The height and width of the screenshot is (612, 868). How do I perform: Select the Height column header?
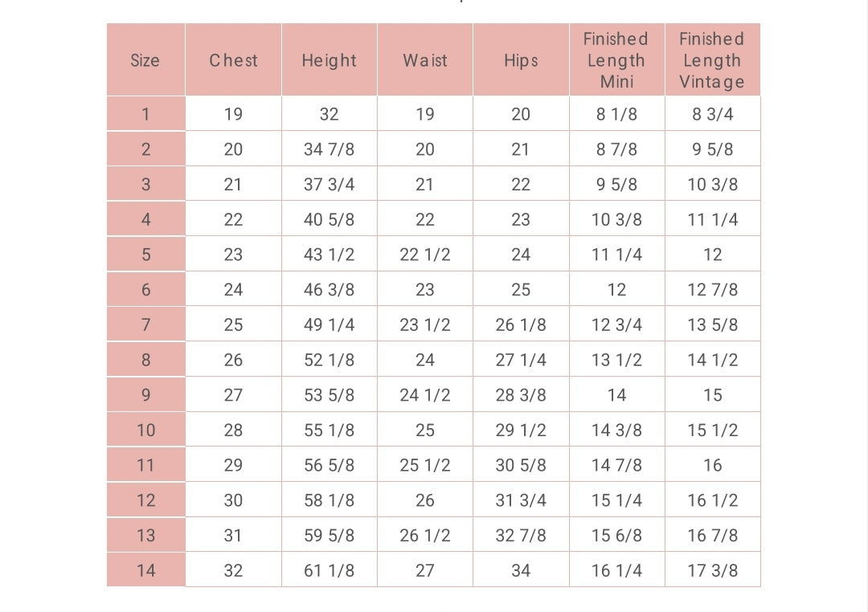[329, 60]
